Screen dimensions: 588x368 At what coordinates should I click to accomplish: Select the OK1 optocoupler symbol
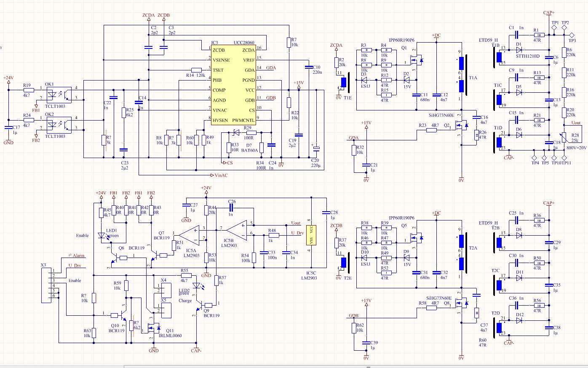[58, 95]
